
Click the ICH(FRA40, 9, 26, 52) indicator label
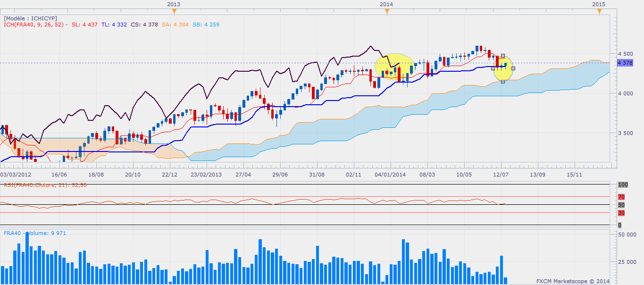pyautogui.click(x=35, y=24)
